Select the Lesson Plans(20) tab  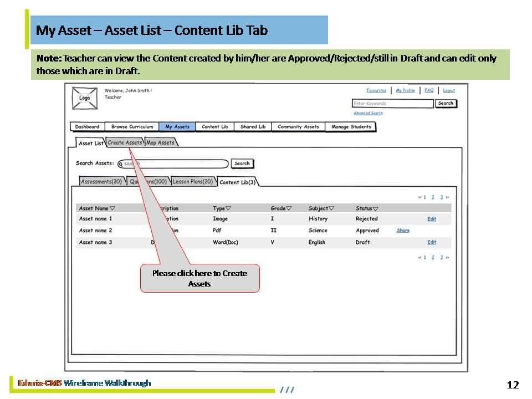pos(192,182)
